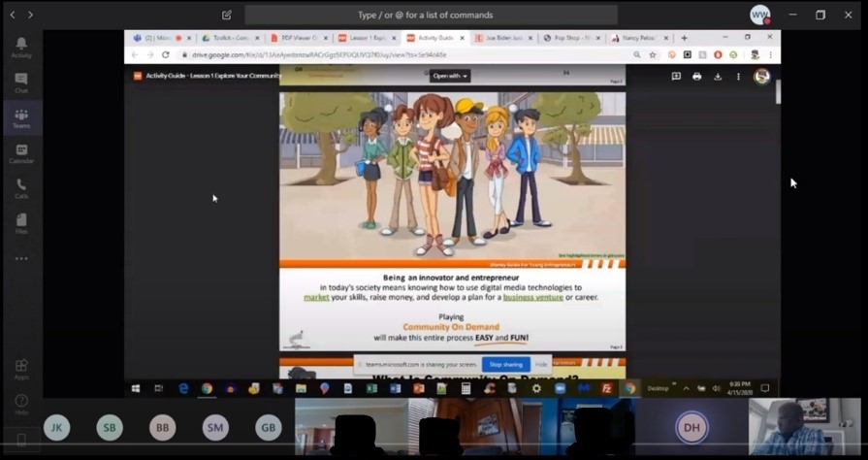The width and height of the screenshot is (868, 460).
Task: Click the Chrome address bar URL
Action: [319, 55]
